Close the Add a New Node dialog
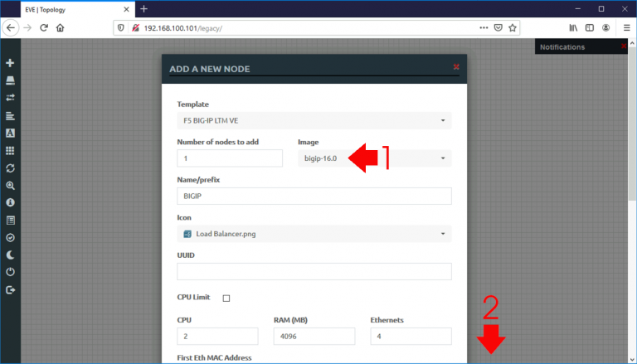The height and width of the screenshot is (364, 637). [x=456, y=66]
